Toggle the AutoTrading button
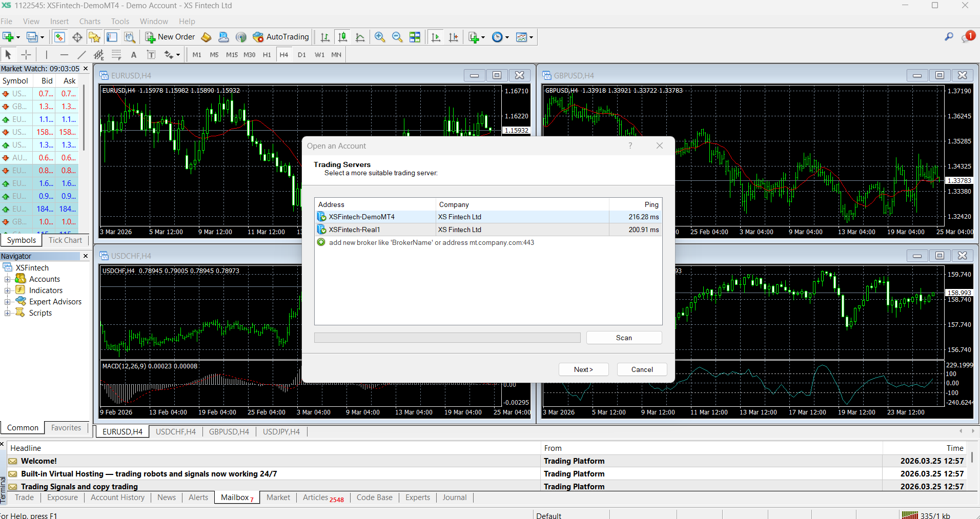 pyautogui.click(x=281, y=37)
